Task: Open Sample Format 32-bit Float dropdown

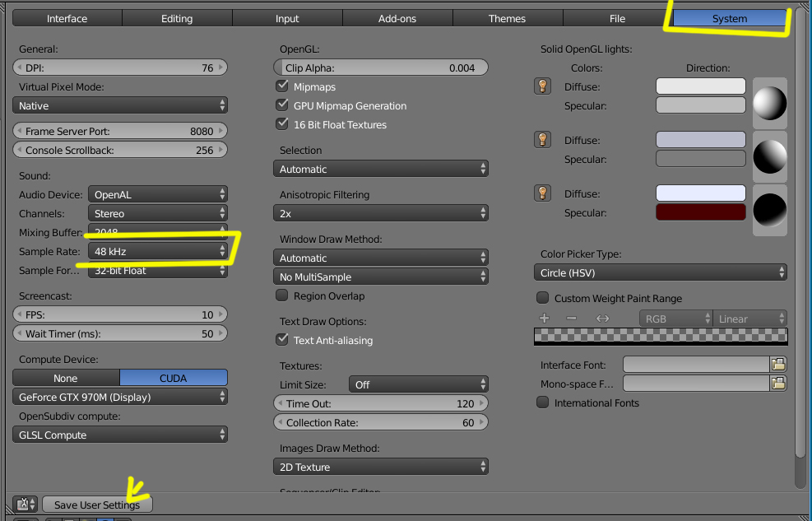Action: click(x=158, y=270)
